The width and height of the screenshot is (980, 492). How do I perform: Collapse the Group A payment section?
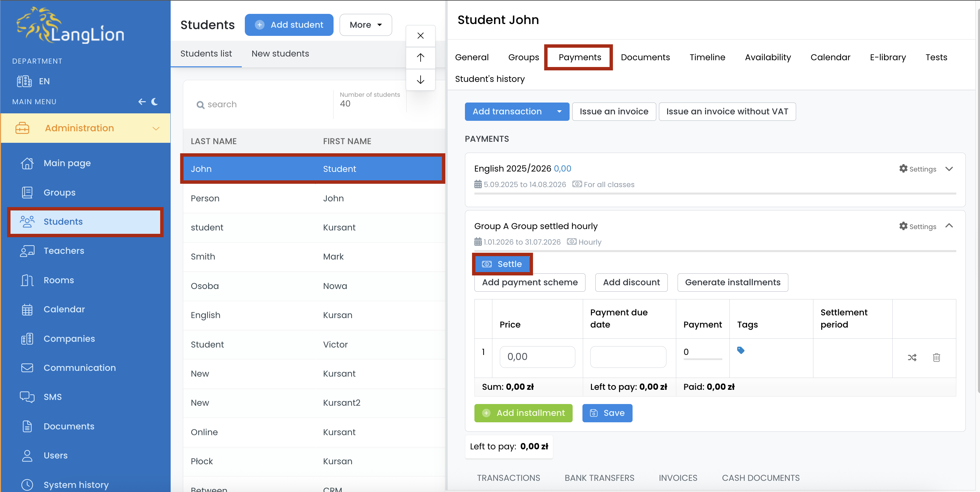pos(949,226)
